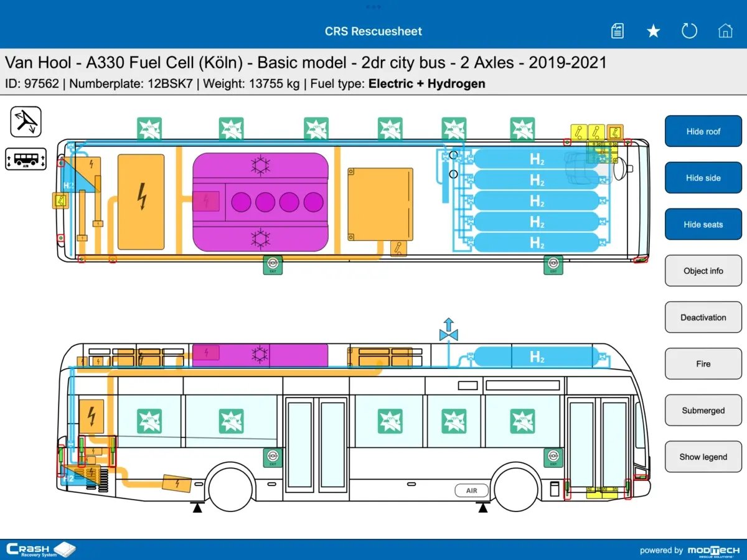
Task: Click the top H2 tank in roof view
Action: [537, 159]
